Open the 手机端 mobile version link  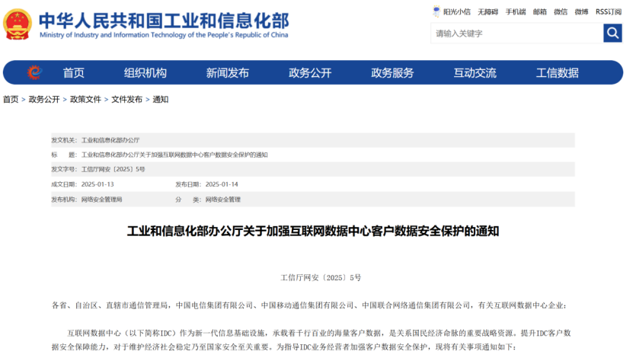tap(516, 11)
